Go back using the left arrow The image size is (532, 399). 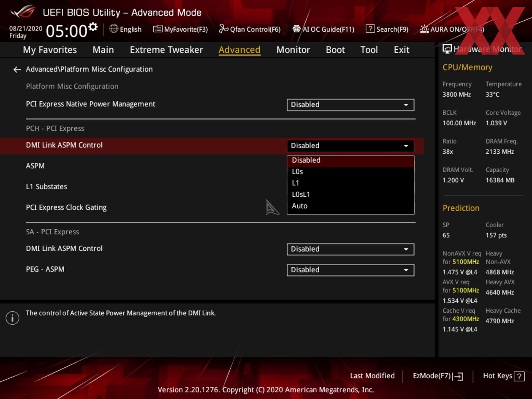coord(17,69)
